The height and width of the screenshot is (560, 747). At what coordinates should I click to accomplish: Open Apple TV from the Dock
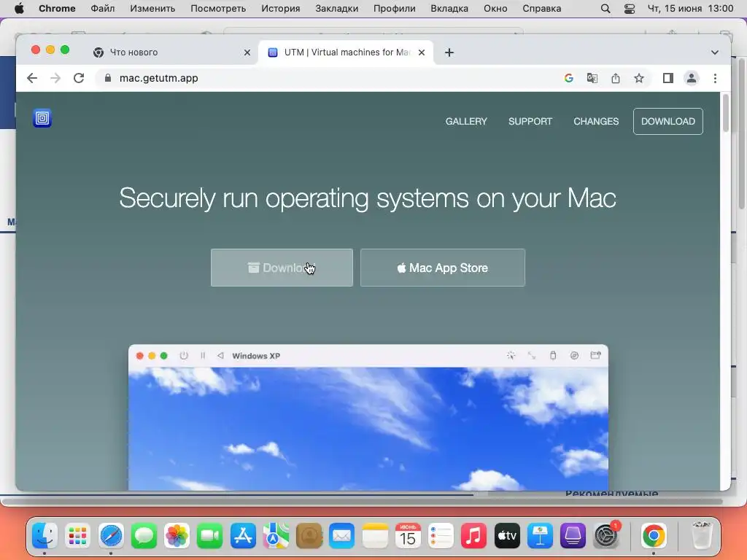coord(507,536)
